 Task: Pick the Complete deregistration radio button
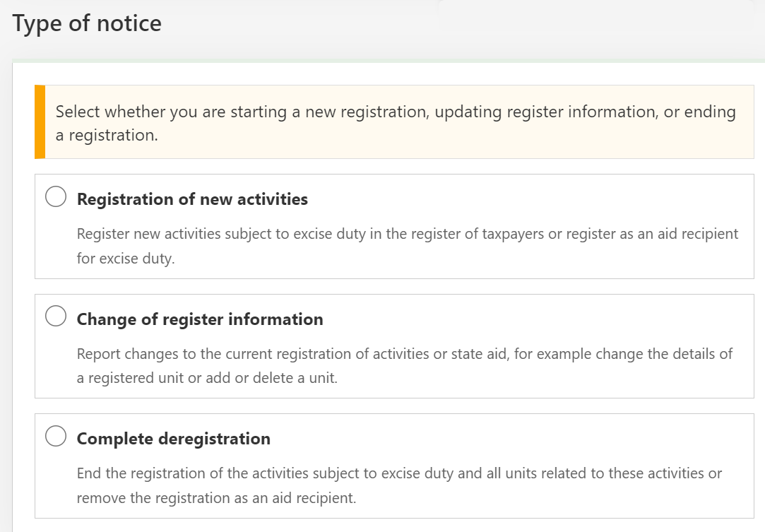56,437
